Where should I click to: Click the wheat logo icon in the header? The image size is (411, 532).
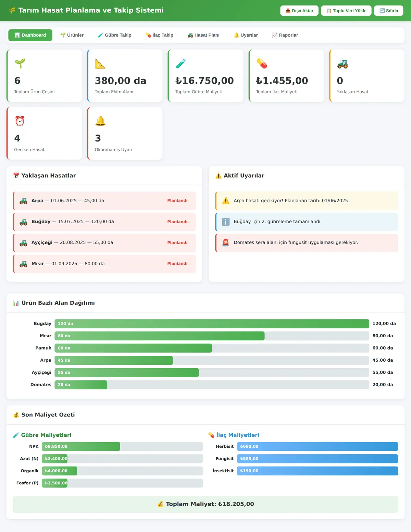[x=12, y=10]
